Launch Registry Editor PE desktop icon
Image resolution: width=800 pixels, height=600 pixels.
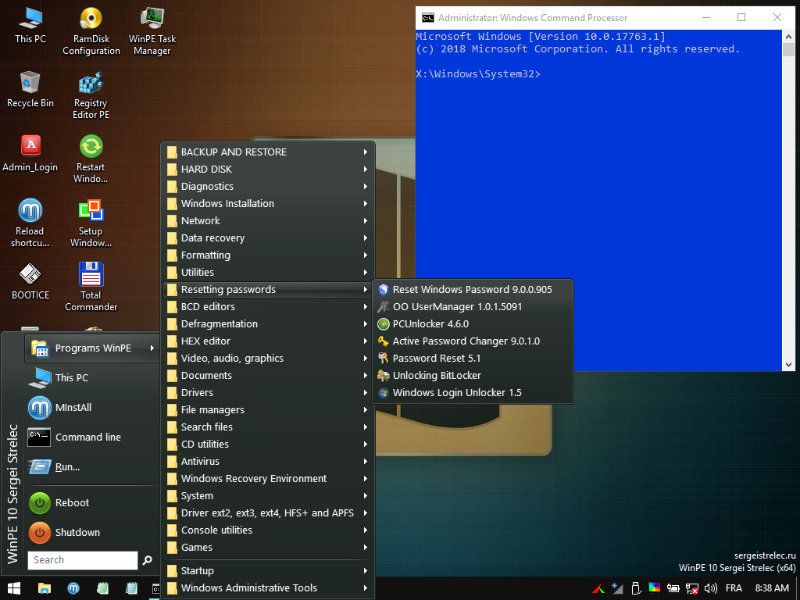91,95
